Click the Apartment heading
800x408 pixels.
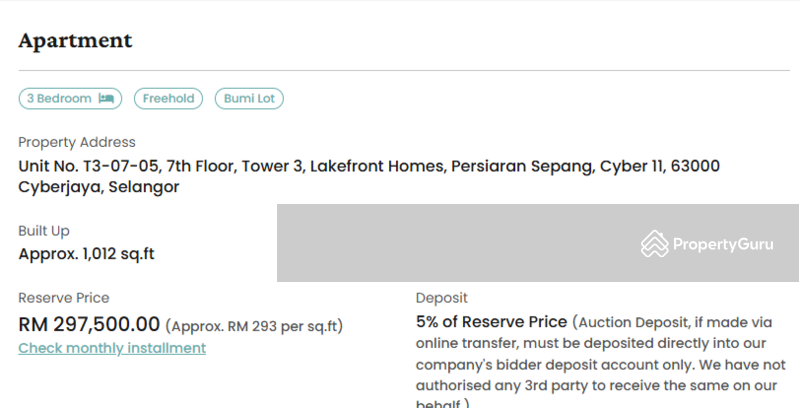76,41
